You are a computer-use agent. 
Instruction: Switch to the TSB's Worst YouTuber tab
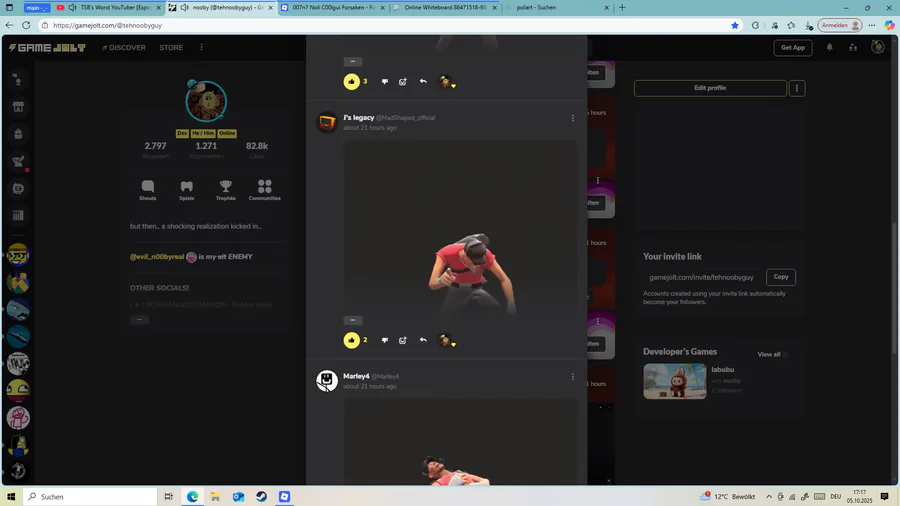click(109, 7)
